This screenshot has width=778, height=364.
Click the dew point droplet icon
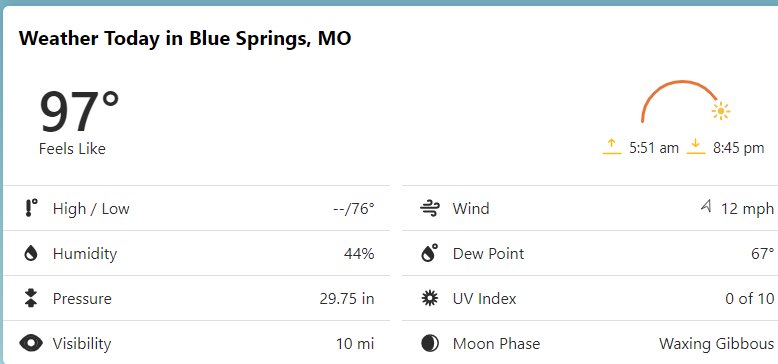click(430, 253)
